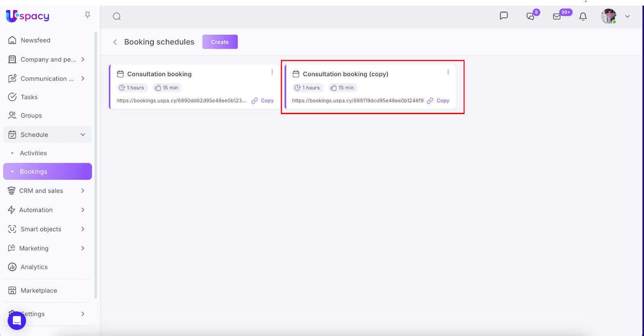Viewport: 644px width, 336px height.
Task: Open mail icon with 99+ badge
Action: click(x=557, y=17)
